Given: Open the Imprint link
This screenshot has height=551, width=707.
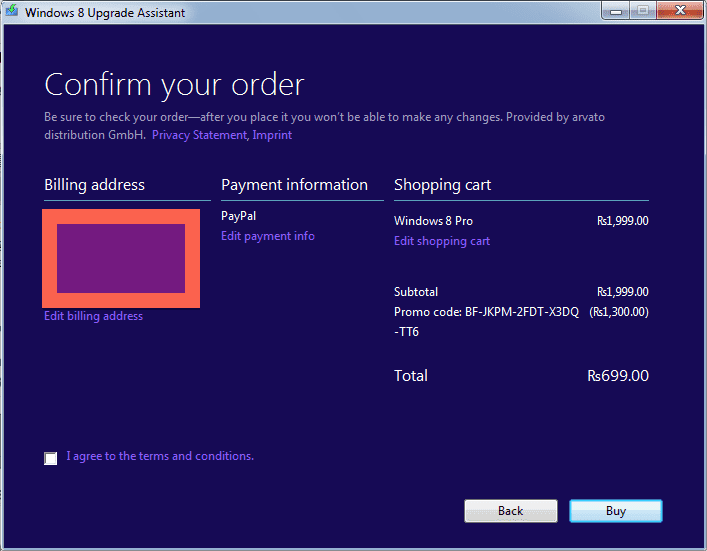Looking at the screenshot, I should point(272,135).
